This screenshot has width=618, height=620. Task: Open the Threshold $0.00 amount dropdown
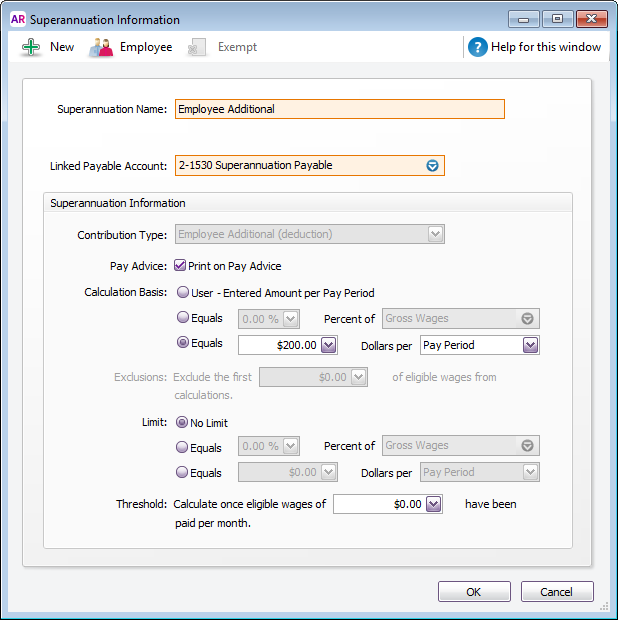pos(433,505)
